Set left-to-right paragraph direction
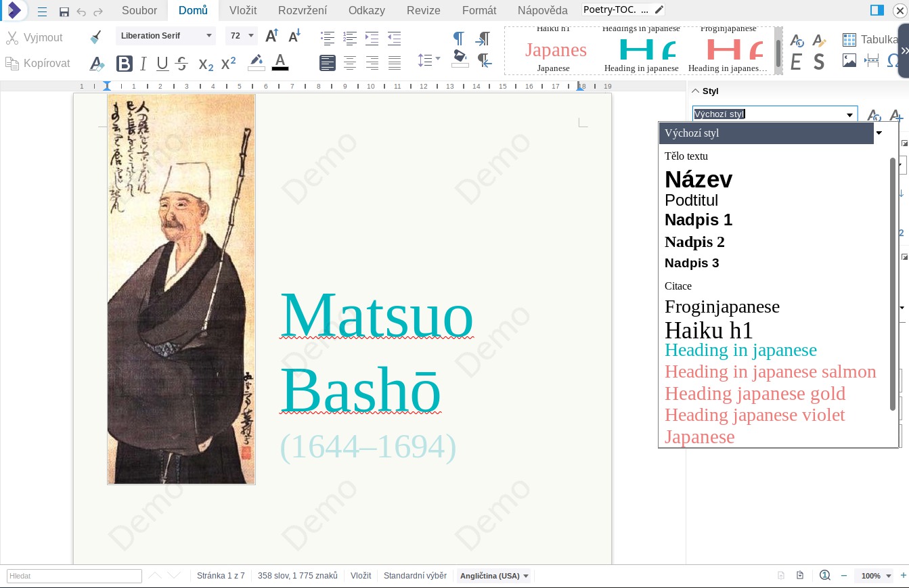The width and height of the screenshot is (909, 588). tap(483, 38)
